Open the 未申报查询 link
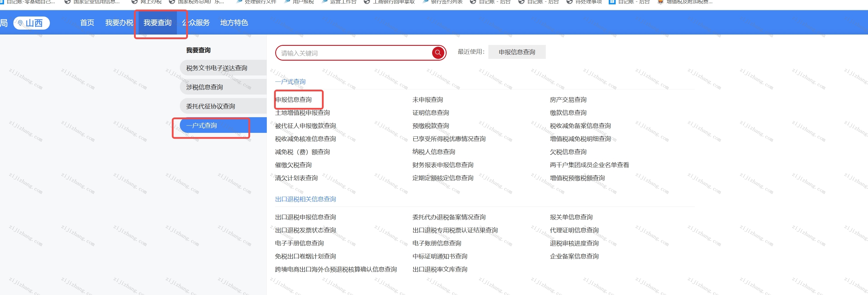Image resolution: width=868 pixels, height=295 pixels. (x=427, y=100)
